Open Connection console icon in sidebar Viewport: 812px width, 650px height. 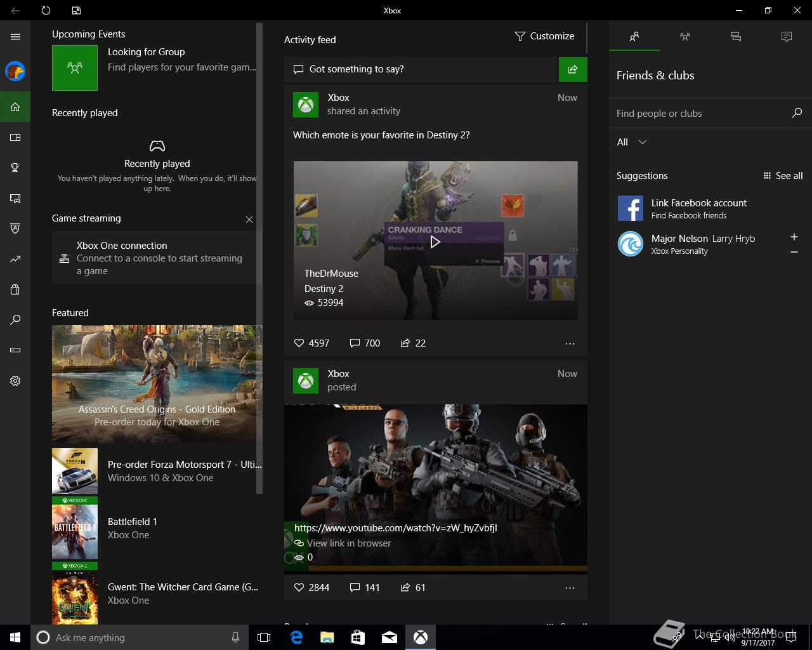(15, 350)
